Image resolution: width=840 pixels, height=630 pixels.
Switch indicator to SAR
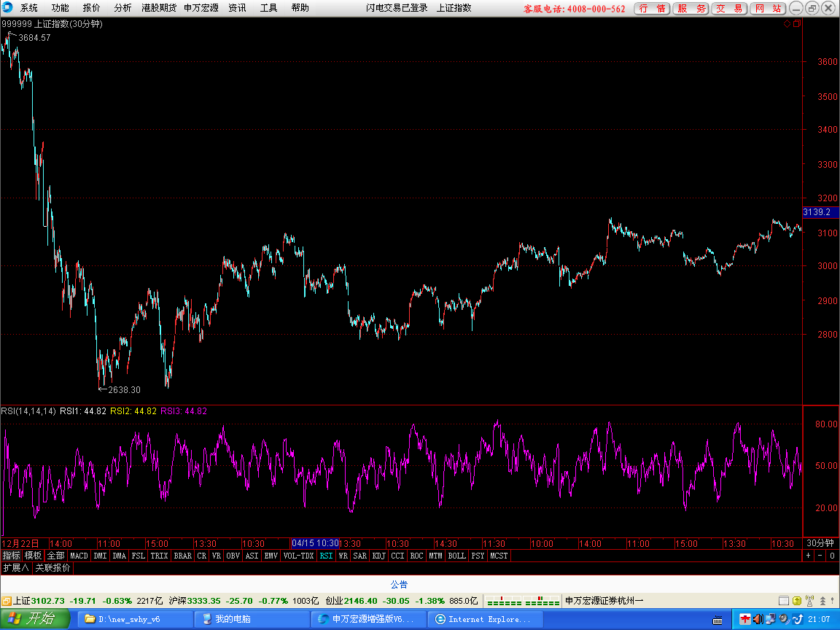coord(360,556)
